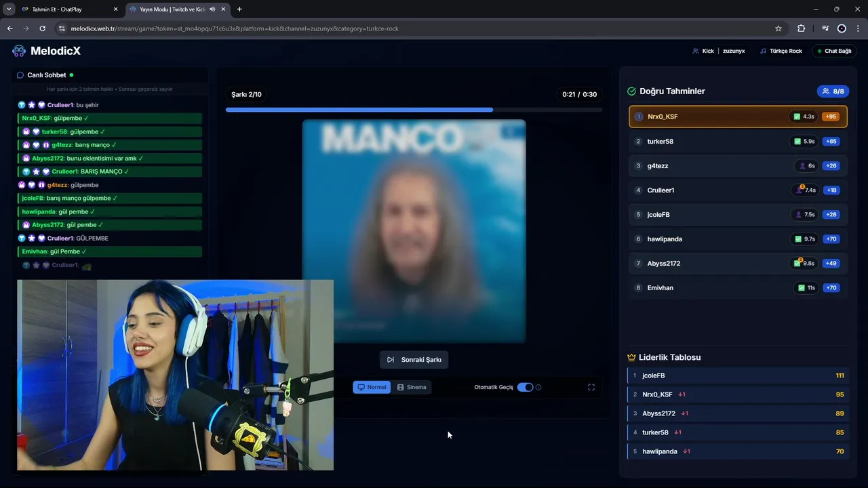This screenshot has height=488, width=868.
Task: Click the 5.9s time badge for turker58
Action: click(804, 141)
